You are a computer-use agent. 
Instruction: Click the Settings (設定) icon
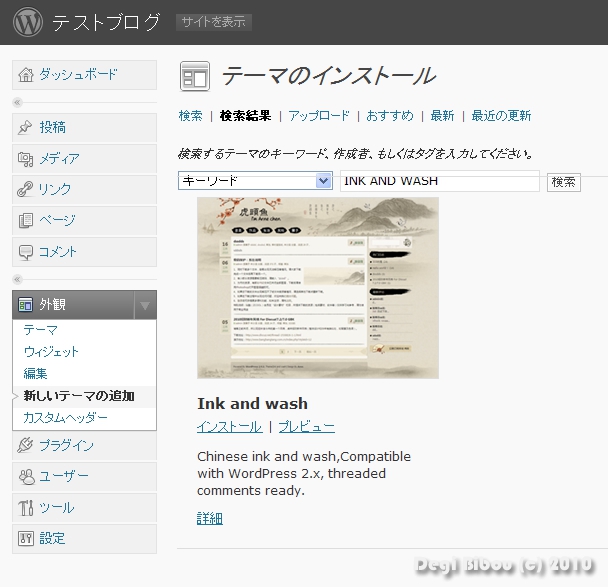[x=26, y=539]
